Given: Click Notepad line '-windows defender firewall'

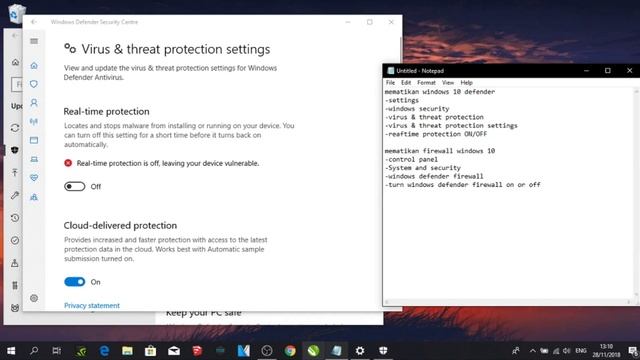Looking at the screenshot, I should click(x=434, y=176).
